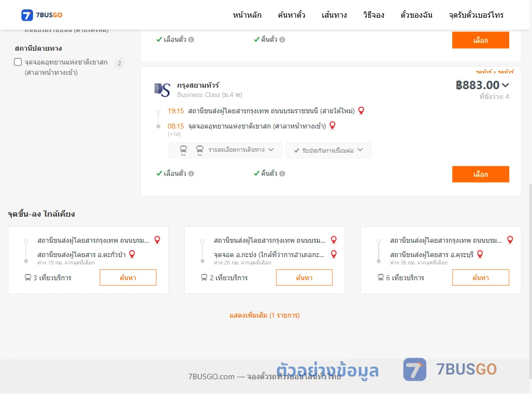
Task: Open the เส้นทาง menu item
Action: (x=334, y=15)
